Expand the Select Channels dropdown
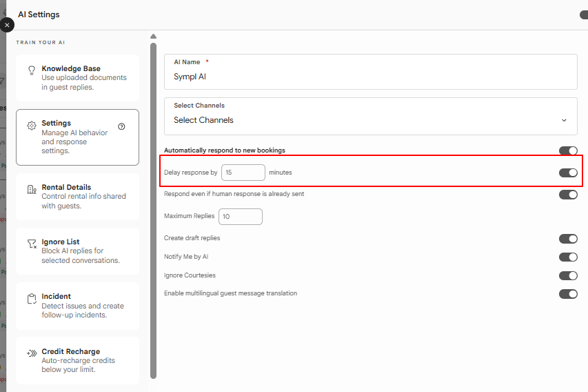588x392 pixels. [x=370, y=117]
